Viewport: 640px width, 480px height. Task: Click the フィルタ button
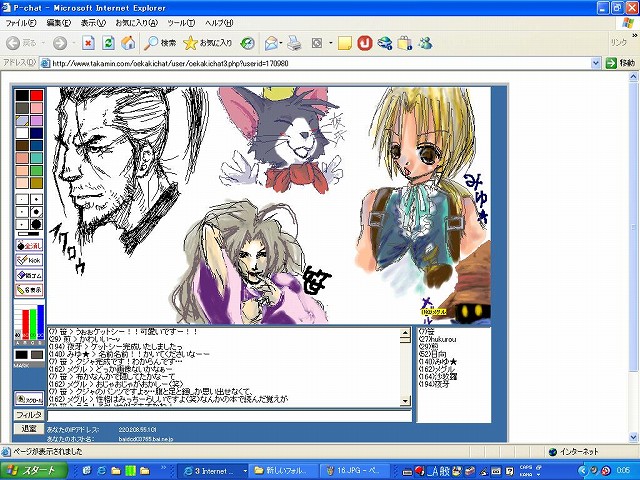[x=29, y=416]
